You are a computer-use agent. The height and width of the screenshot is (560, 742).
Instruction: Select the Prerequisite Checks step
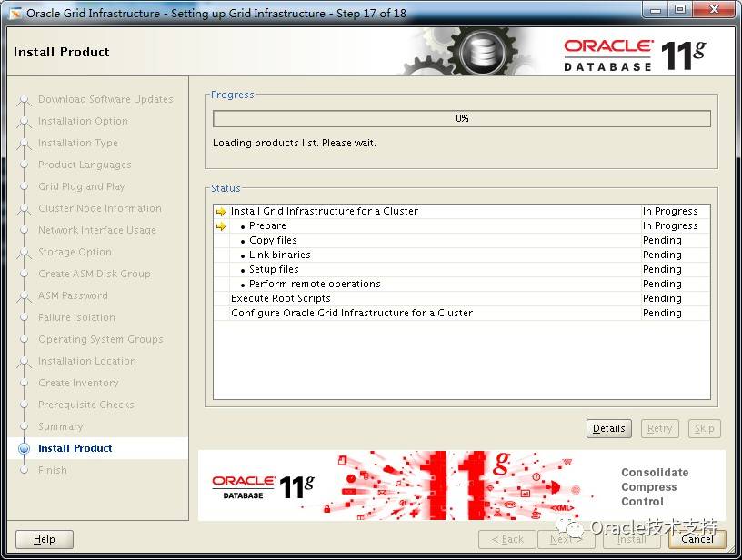86,405
